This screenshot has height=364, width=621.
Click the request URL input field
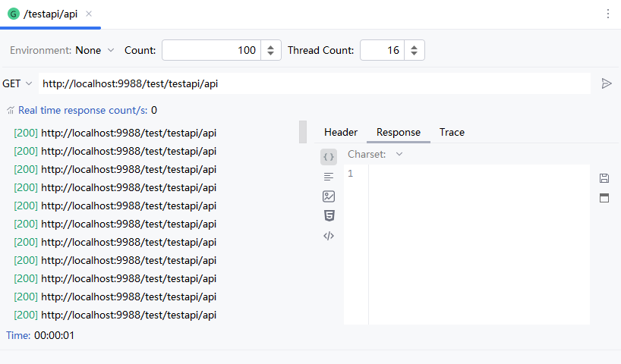pos(311,83)
